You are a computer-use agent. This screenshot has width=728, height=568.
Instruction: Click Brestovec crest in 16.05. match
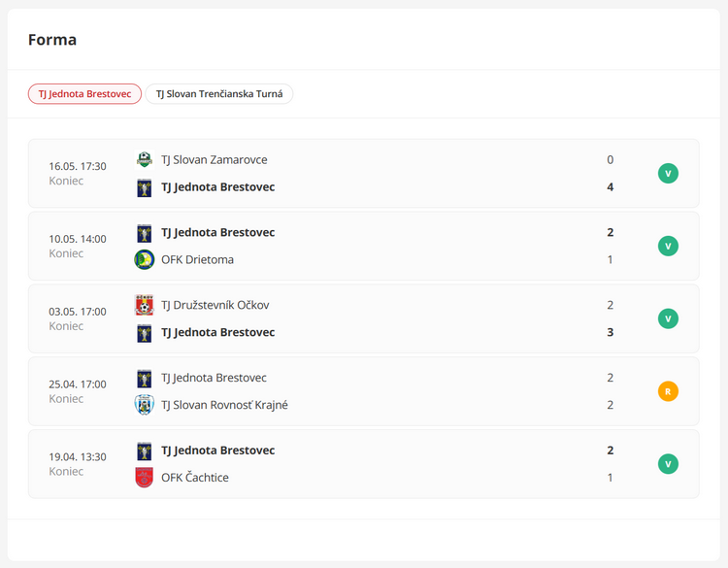(x=145, y=187)
